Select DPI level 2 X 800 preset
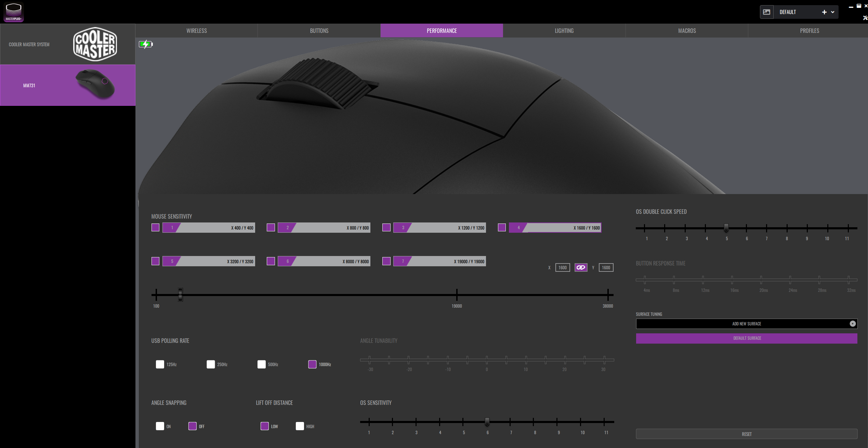The height and width of the screenshot is (448, 868). tap(324, 228)
